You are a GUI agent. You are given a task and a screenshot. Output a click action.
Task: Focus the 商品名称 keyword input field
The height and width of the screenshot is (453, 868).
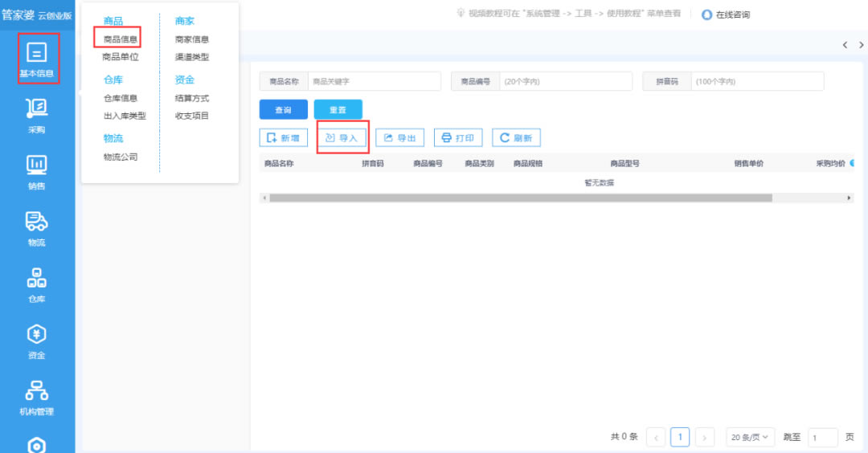tap(374, 82)
